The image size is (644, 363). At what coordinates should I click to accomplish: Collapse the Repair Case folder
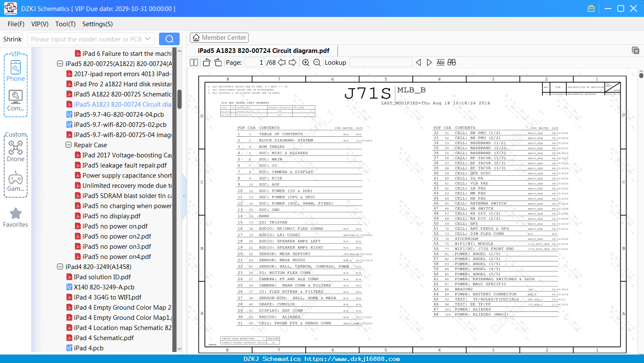coord(69,145)
